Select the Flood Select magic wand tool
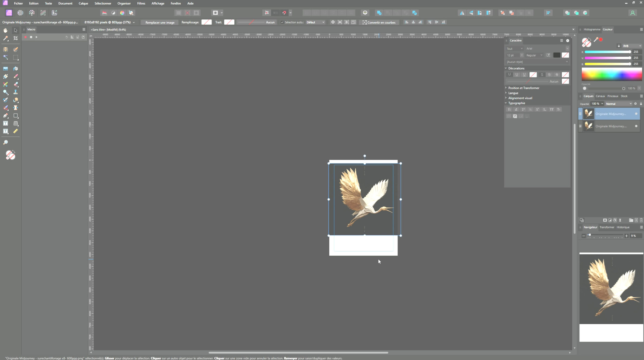Viewport: 644px width, 360px height. pyautogui.click(x=5, y=57)
